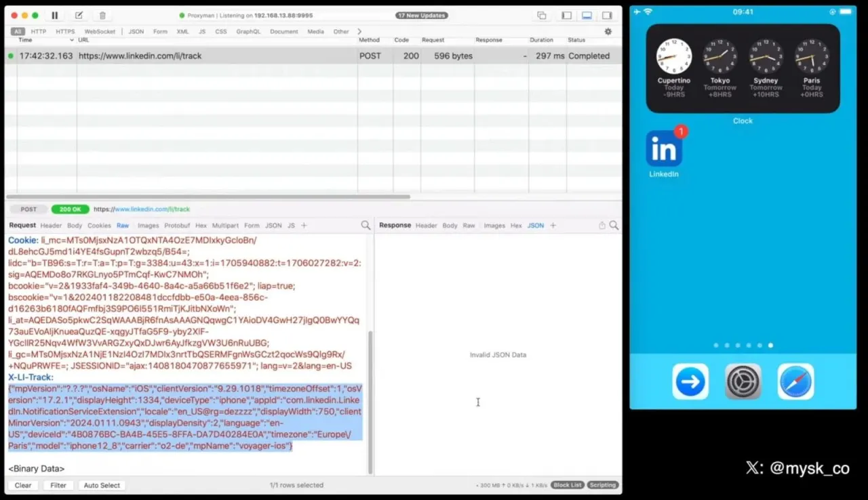The width and height of the screenshot is (868, 500).
Task: Open the LinkedIn app on iPhone
Action: (664, 148)
